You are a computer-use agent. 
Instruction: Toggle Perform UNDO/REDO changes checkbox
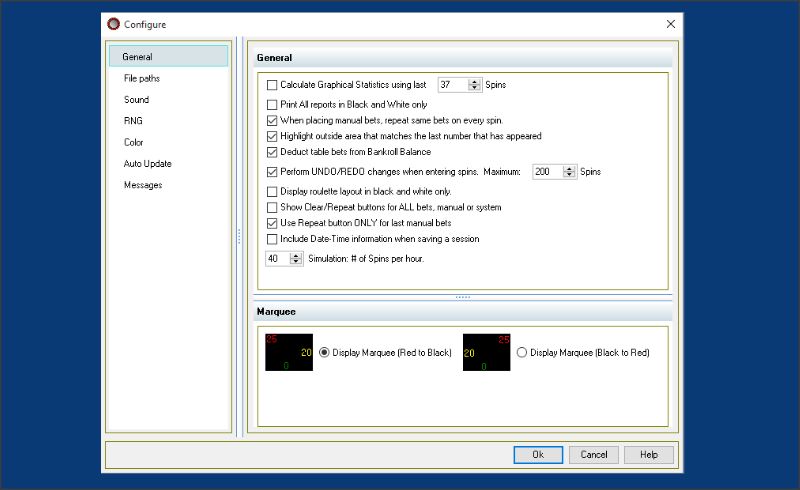click(x=272, y=172)
